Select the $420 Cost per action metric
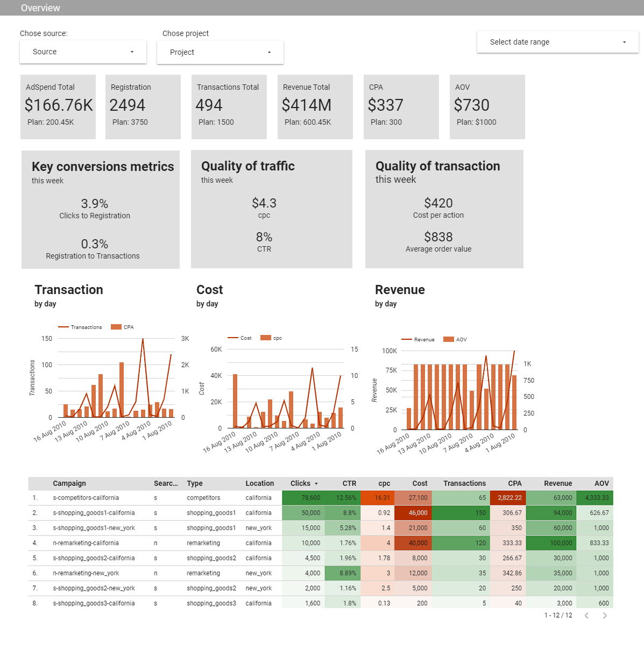The width and height of the screenshot is (644, 672). coord(438,208)
